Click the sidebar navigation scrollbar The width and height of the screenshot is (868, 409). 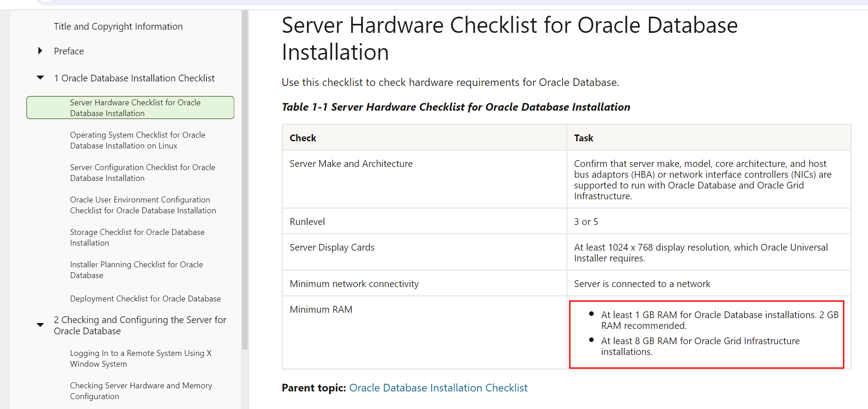click(245, 180)
